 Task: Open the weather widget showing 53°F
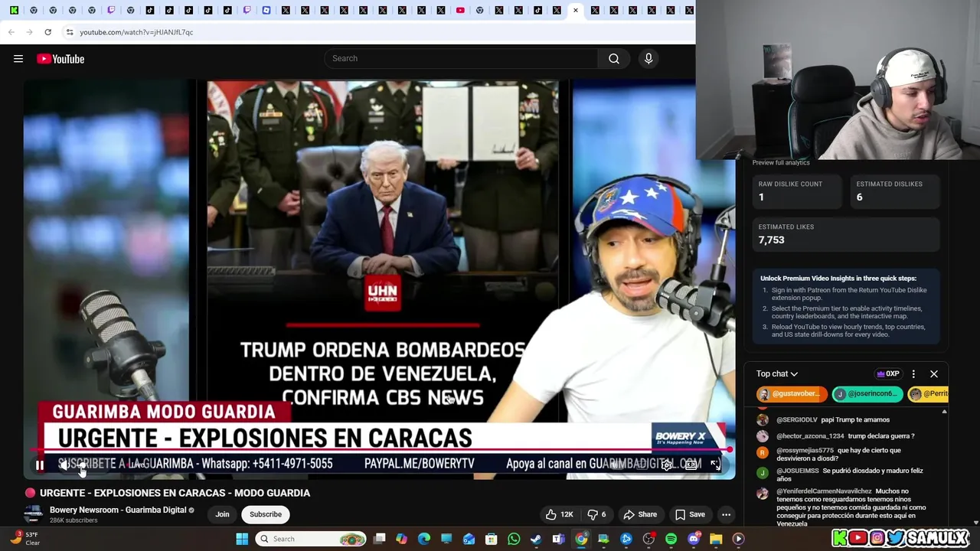(x=24, y=539)
